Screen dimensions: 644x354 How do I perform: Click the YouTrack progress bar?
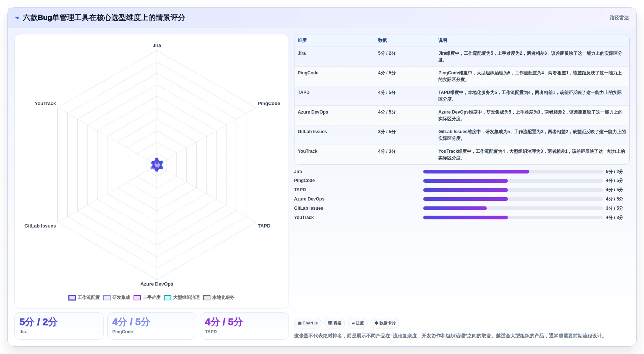[x=513, y=218]
